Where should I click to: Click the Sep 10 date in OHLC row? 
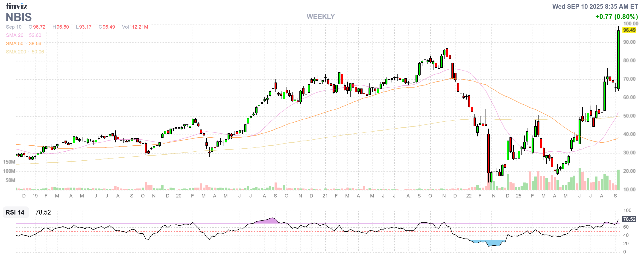pos(14,27)
